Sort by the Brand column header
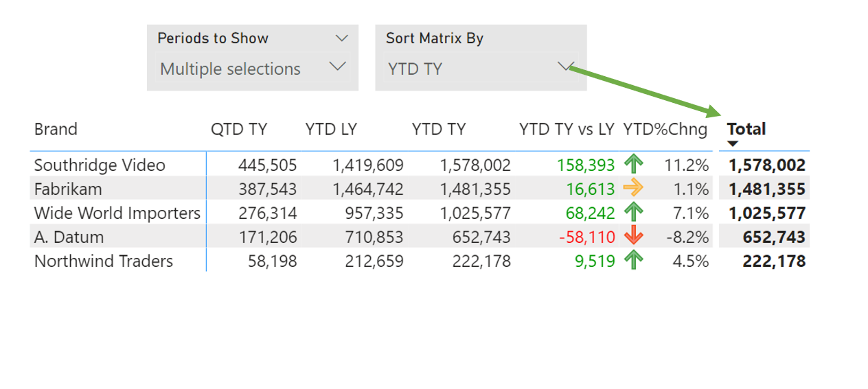 (x=56, y=129)
